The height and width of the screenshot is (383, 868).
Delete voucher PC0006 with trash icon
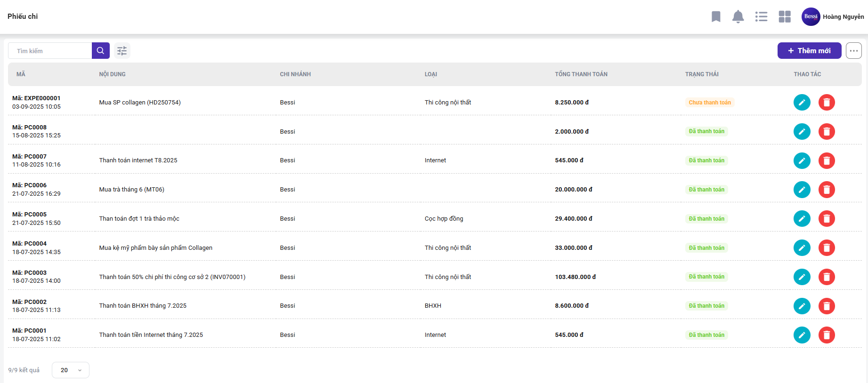[x=826, y=190]
